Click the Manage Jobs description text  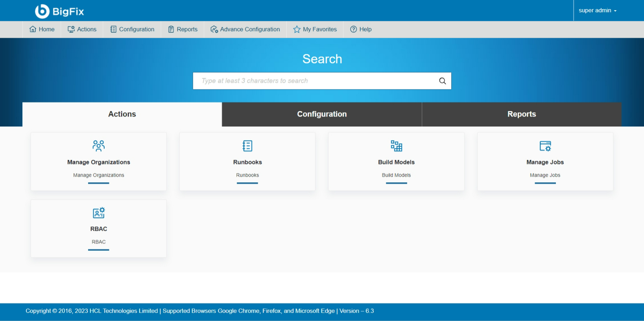pos(545,175)
